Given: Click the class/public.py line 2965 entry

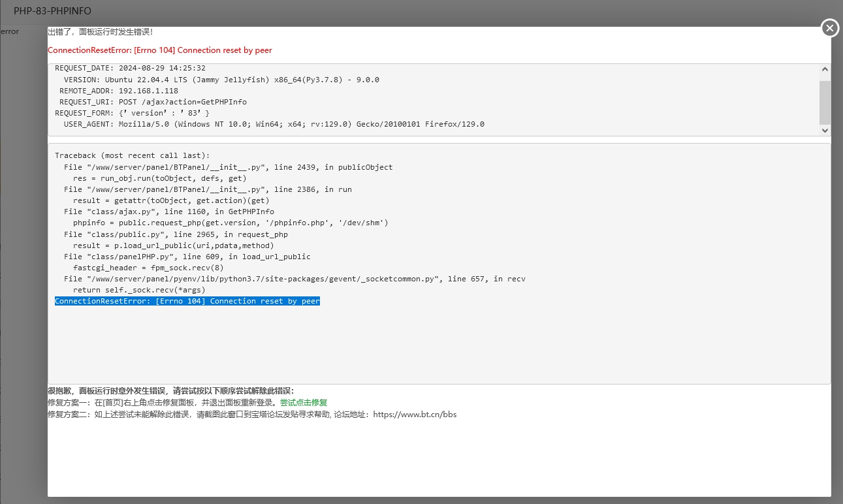Looking at the screenshot, I should click(x=176, y=234).
